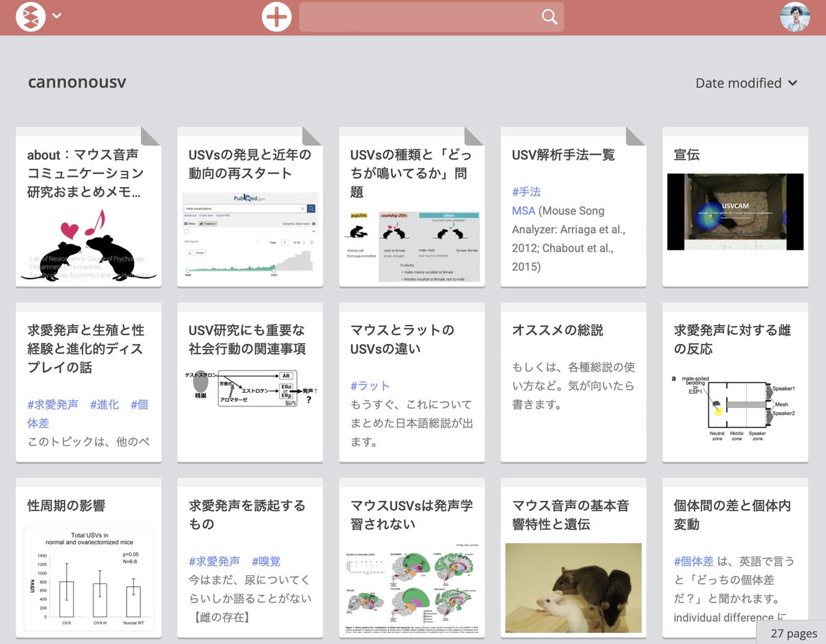Click the #ラット hashtag link

coord(370,386)
